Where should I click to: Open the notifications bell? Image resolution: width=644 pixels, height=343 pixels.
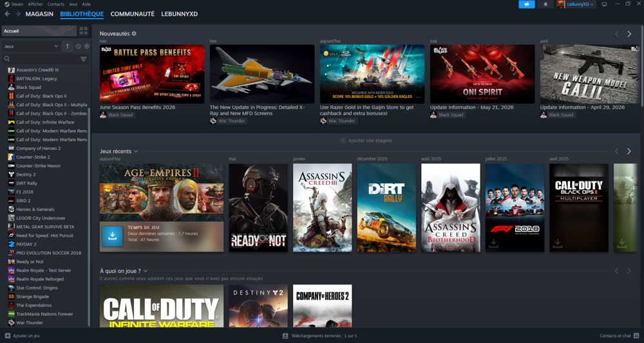(x=545, y=4)
